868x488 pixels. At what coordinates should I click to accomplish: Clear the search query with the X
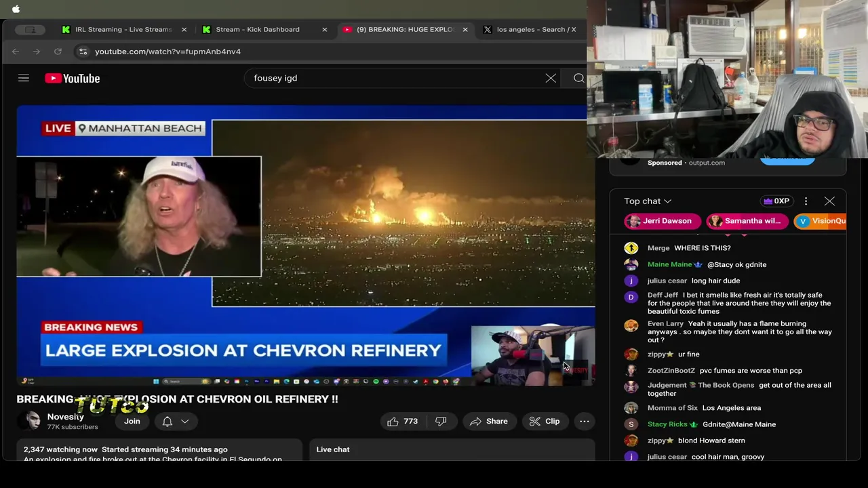coord(551,78)
